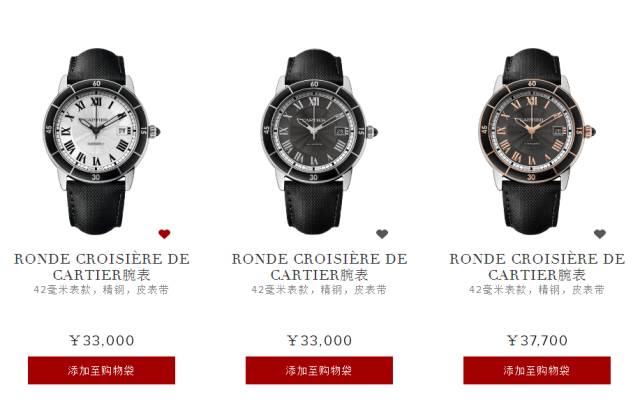Select the black strap of the rose gold watch
The height and width of the screenshot is (406, 640).
(x=531, y=207)
